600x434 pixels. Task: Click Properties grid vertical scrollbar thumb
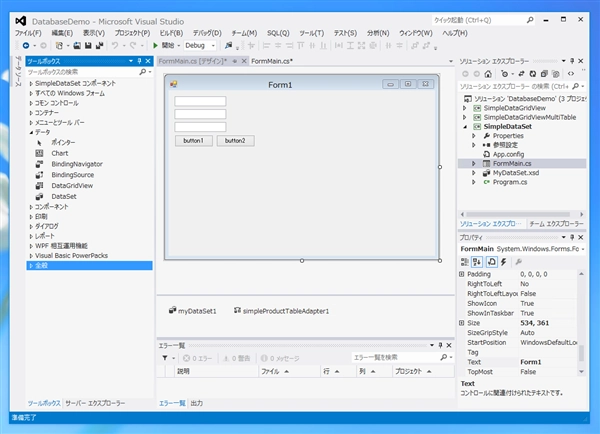(581, 352)
